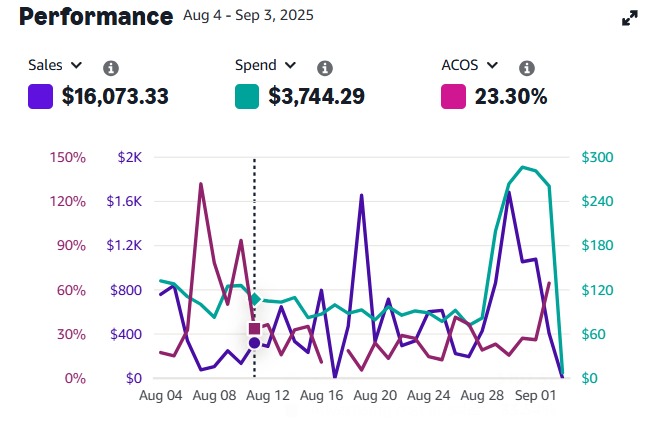Click the square ACOS data marker
Screen dimensions: 656x429
[x=254, y=328]
